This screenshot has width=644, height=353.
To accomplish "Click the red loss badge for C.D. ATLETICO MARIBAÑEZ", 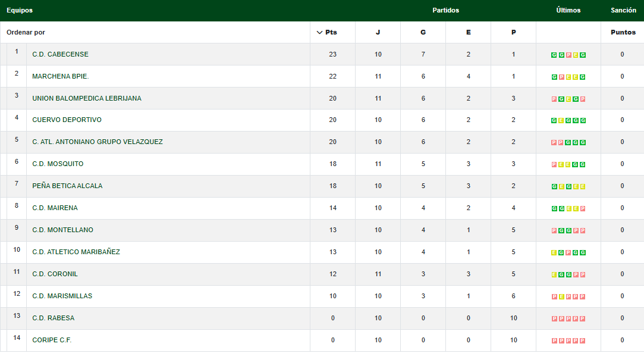I will [568, 253].
